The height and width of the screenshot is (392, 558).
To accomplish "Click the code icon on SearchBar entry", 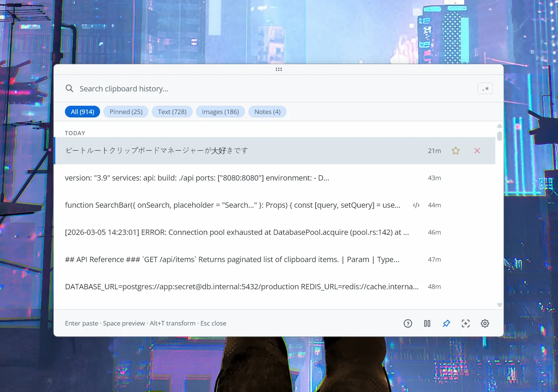I will coord(416,205).
